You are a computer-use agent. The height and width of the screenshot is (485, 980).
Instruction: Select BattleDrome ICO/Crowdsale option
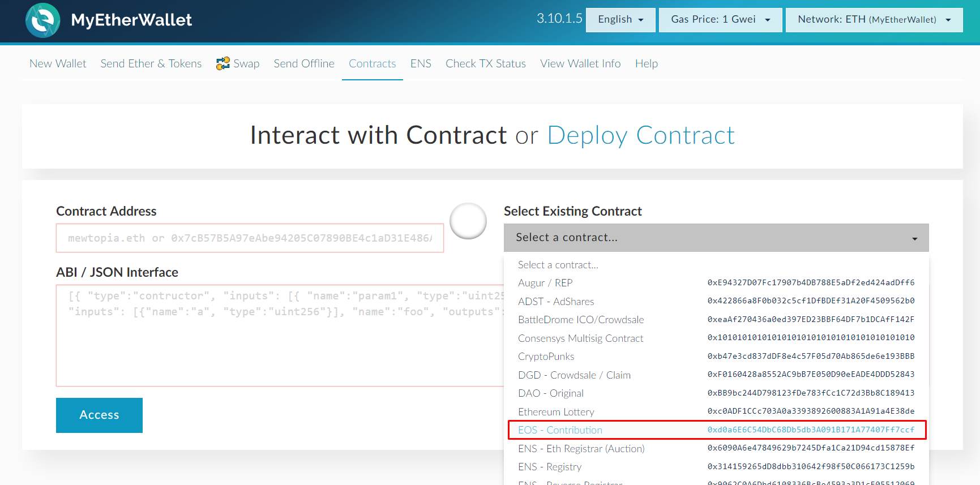pyautogui.click(x=716, y=320)
